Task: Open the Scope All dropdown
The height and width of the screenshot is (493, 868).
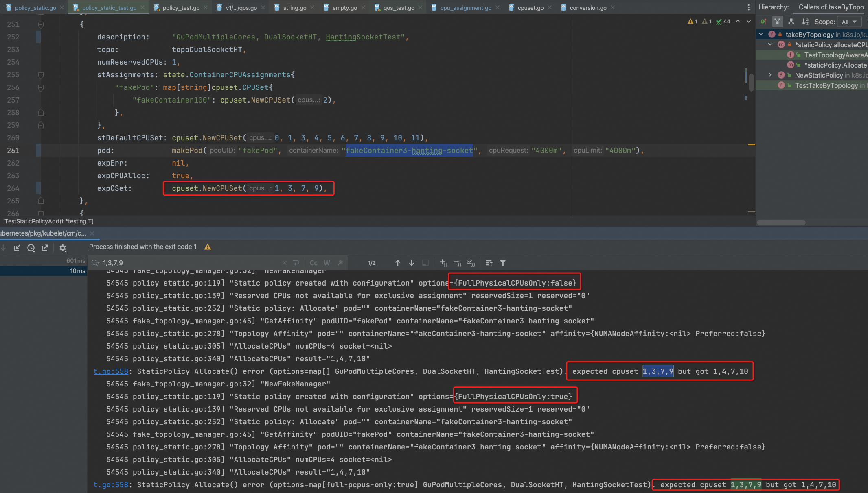Action: [849, 22]
